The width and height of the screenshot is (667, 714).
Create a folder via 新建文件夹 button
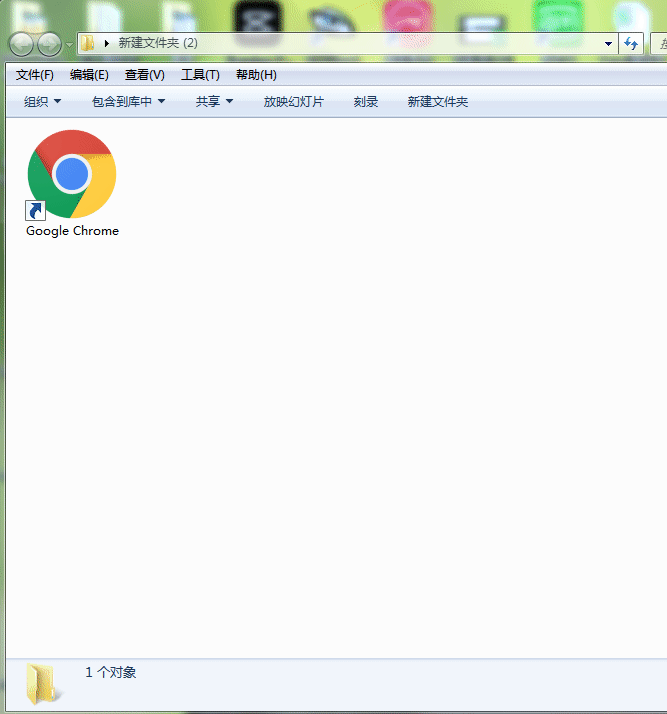438,102
